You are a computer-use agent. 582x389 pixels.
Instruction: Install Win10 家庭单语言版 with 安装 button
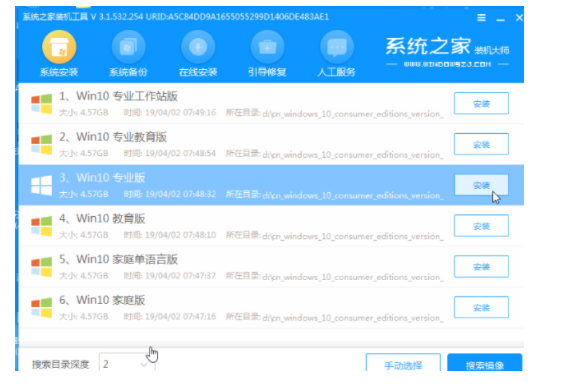tap(481, 267)
